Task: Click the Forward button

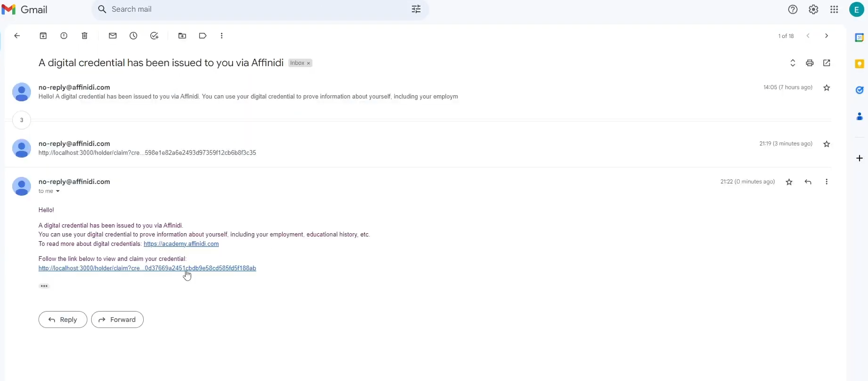Action: pos(117,320)
